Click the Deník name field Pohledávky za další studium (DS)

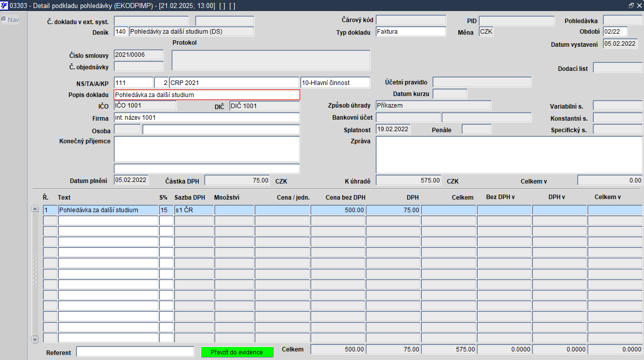[x=192, y=32]
